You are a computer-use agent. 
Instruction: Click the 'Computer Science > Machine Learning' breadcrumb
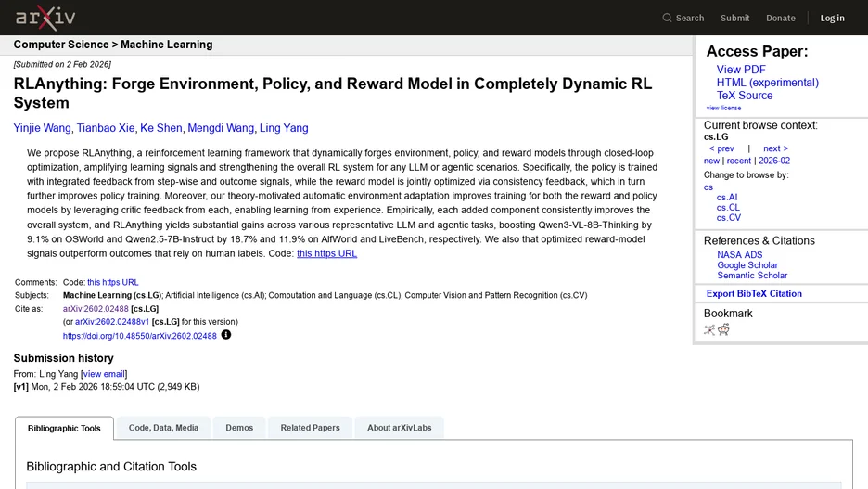[x=113, y=45]
